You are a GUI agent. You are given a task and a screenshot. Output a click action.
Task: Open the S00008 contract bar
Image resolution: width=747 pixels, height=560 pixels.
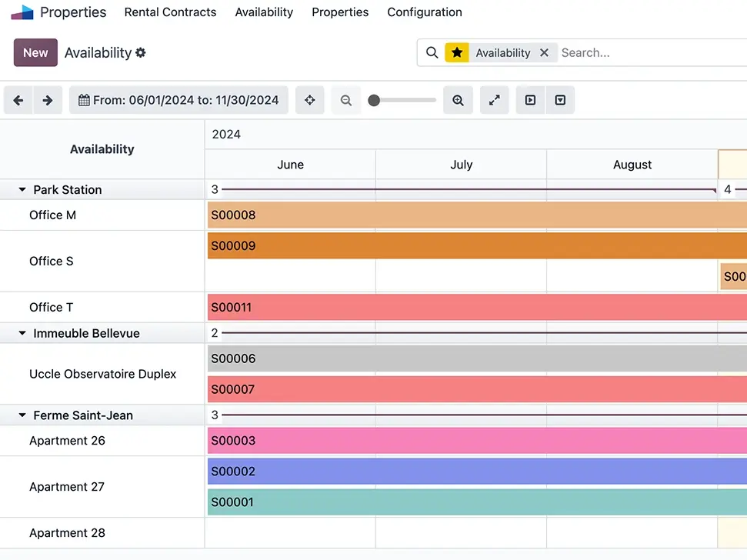click(462, 215)
